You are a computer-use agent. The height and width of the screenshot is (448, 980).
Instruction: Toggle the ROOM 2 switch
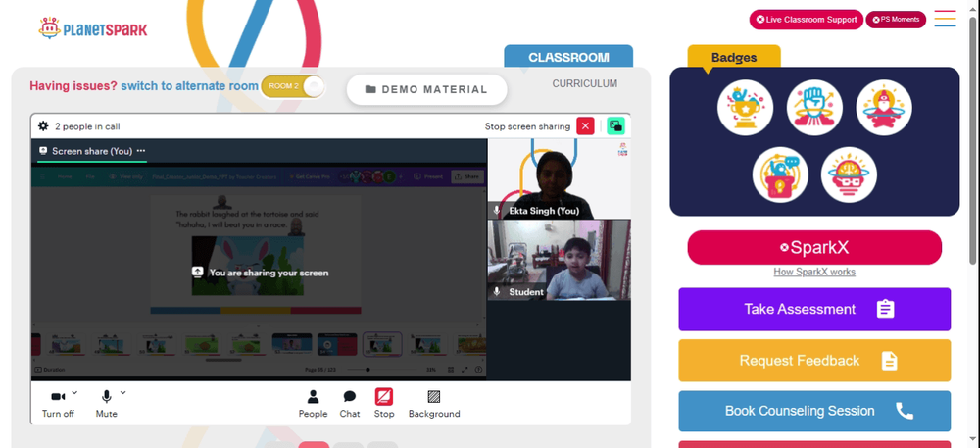(x=293, y=86)
